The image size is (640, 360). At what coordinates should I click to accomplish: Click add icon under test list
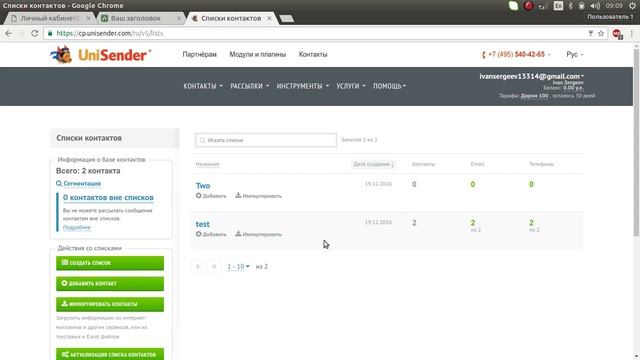(x=198, y=234)
